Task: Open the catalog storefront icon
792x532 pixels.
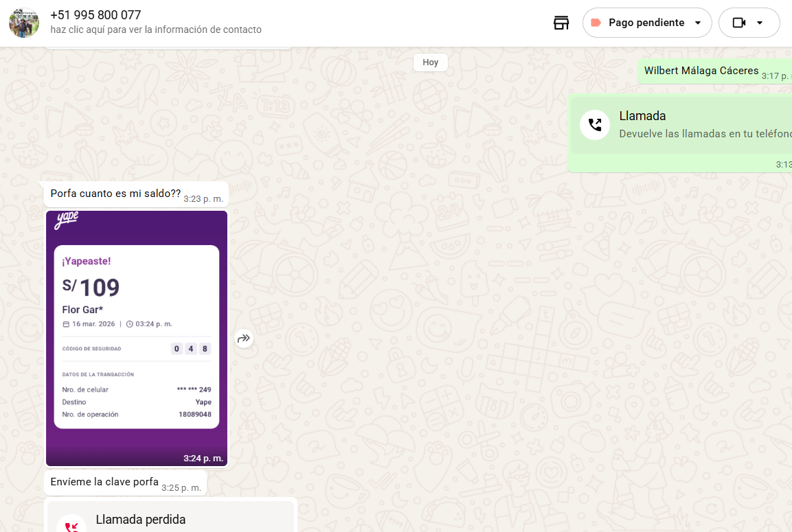Action: tap(561, 23)
